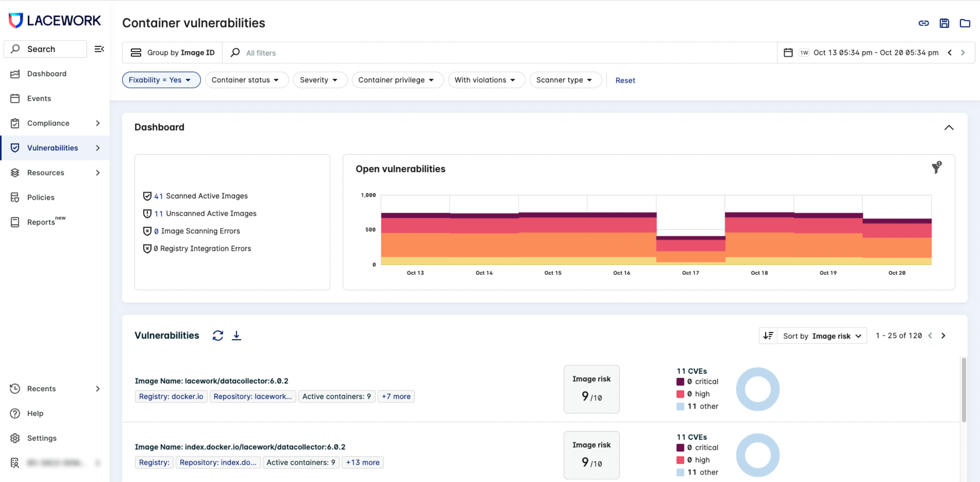Viewport: 980px width, 482px height.
Task: Toggle sort direction icon beside Sort by
Action: coord(768,336)
